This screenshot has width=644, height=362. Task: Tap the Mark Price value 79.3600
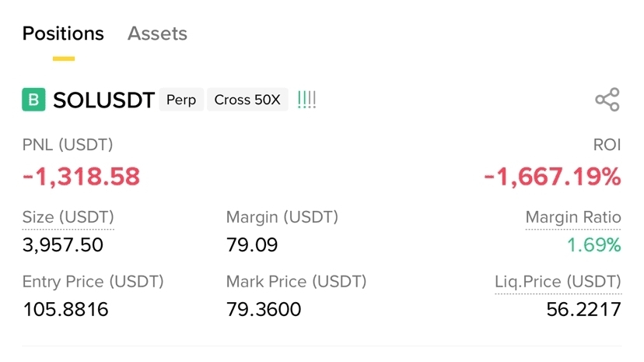click(264, 310)
